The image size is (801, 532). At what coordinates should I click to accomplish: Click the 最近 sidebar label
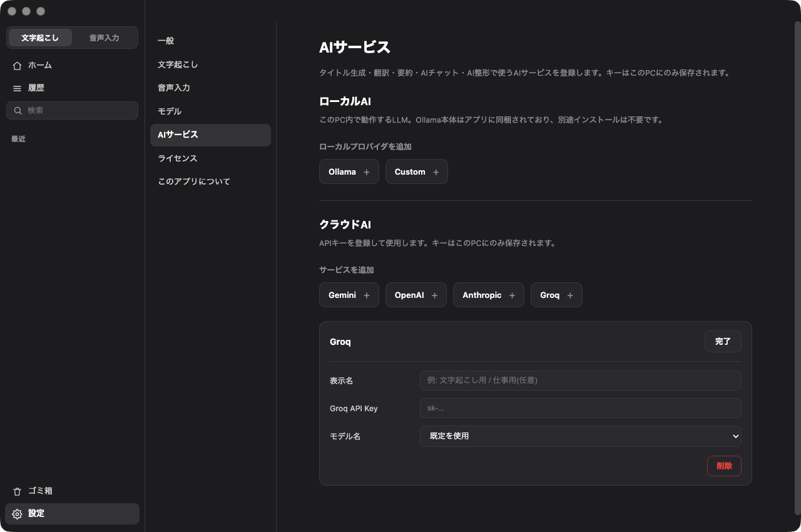click(18, 139)
